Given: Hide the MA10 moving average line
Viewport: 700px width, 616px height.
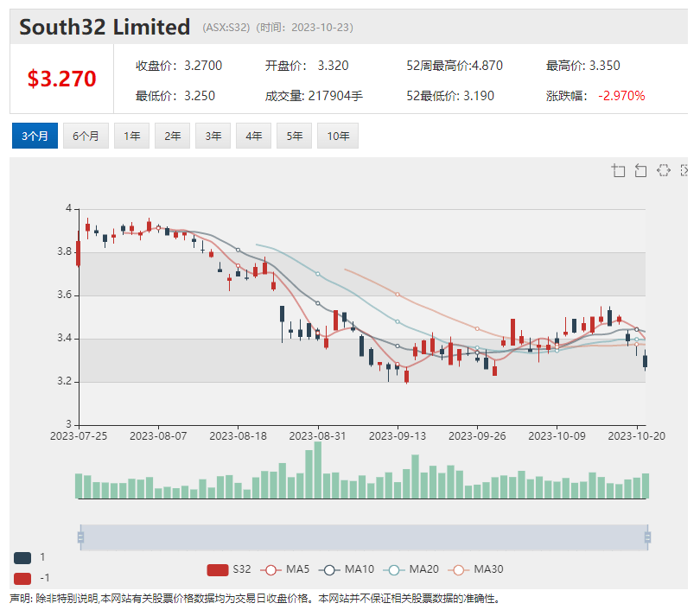Looking at the screenshot, I should point(346,568).
